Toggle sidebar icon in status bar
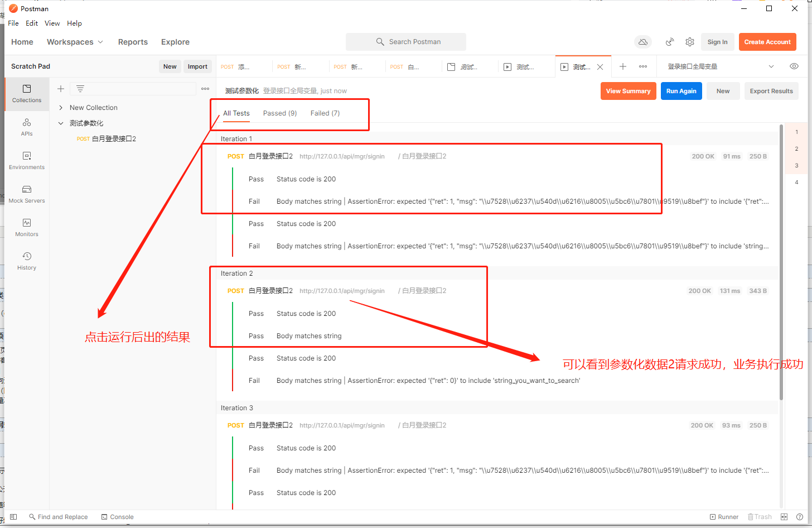 pyautogui.click(x=13, y=517)
